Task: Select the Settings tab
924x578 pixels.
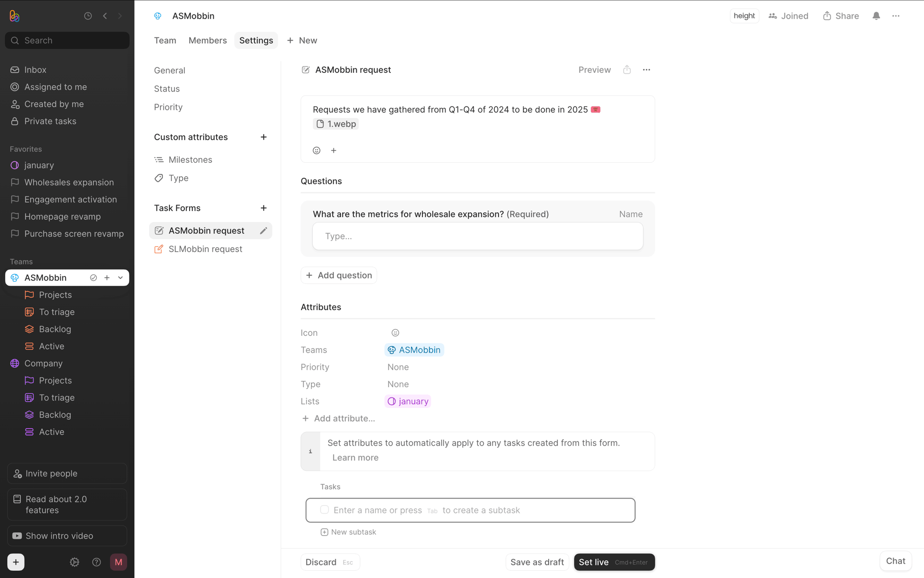Action: point(256,40)
